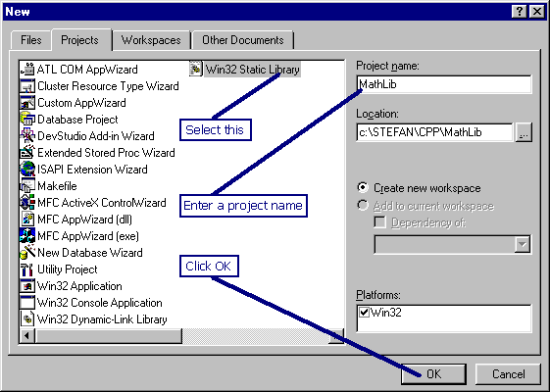550x392 pixels.
Task: Select the 'Makefile' label
Action: 57,186
